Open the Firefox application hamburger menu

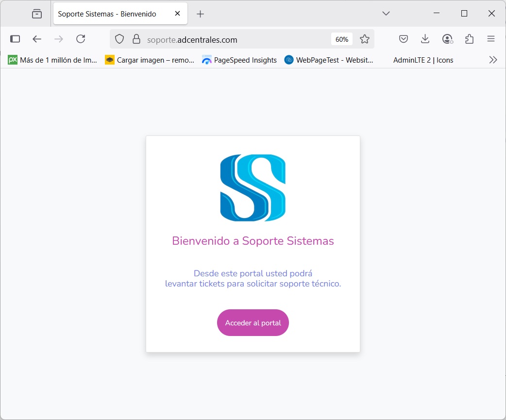coord(491,39)
